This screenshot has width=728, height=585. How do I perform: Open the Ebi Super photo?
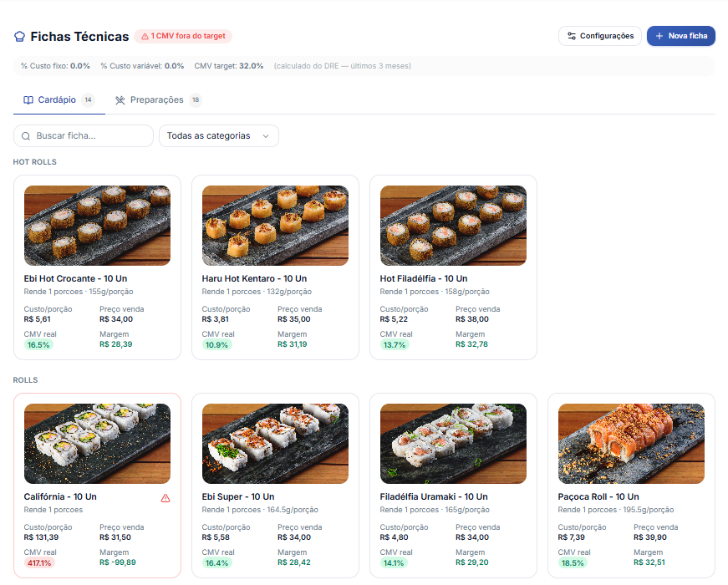tap(275, 444)
